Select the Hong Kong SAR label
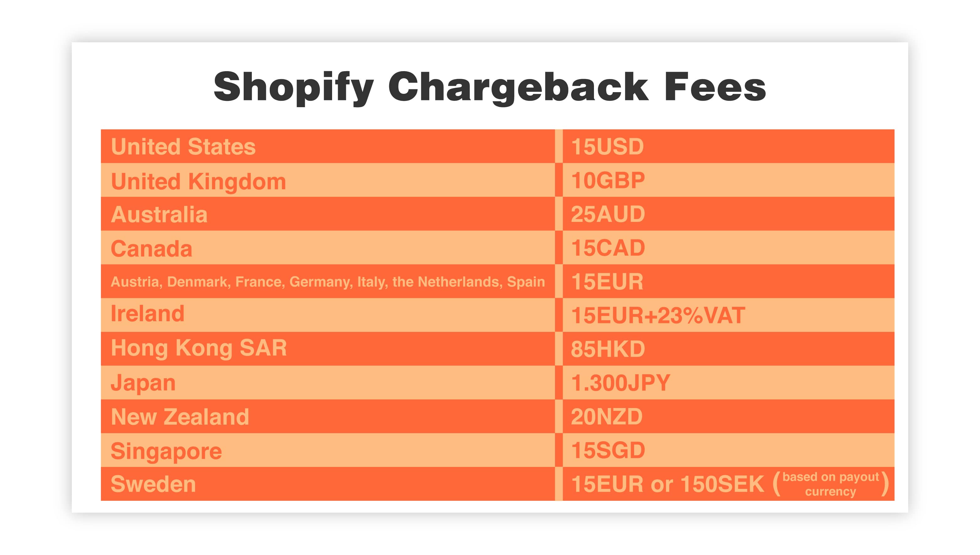 click(199, 348)
